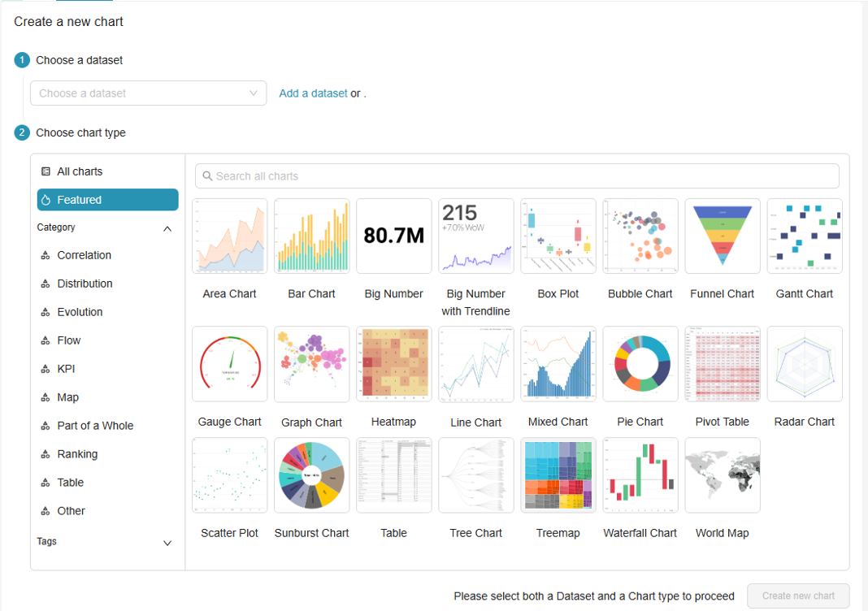Filter by Map category
868x611 pixels.
coord(107,397)
